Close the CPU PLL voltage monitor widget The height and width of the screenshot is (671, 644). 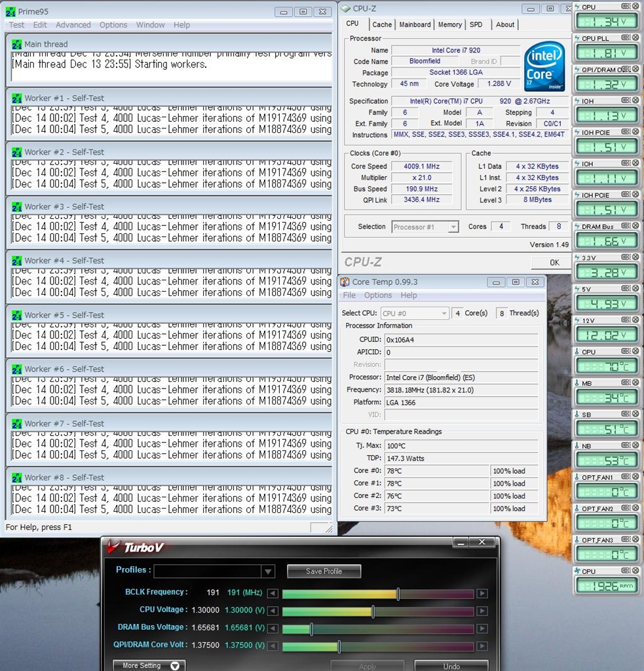pyautogui.click(x=635, y=38)
